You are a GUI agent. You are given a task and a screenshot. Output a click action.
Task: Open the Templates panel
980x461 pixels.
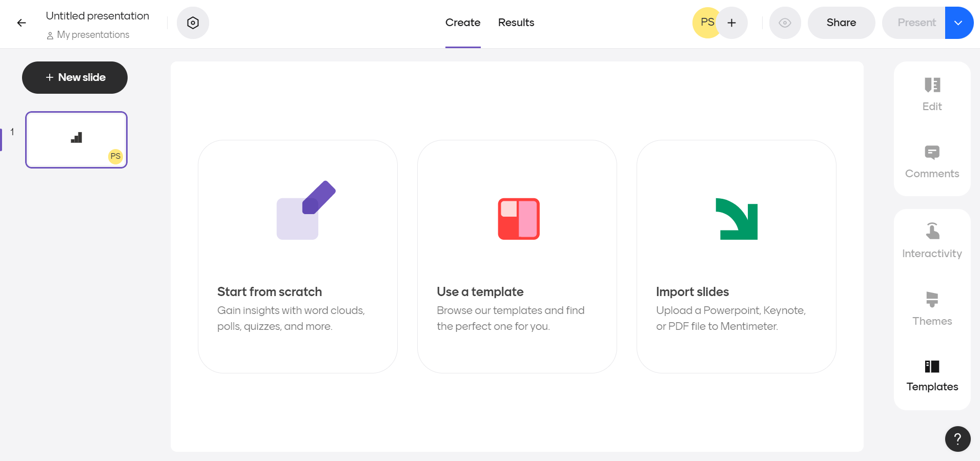click(x=931, y=375)
